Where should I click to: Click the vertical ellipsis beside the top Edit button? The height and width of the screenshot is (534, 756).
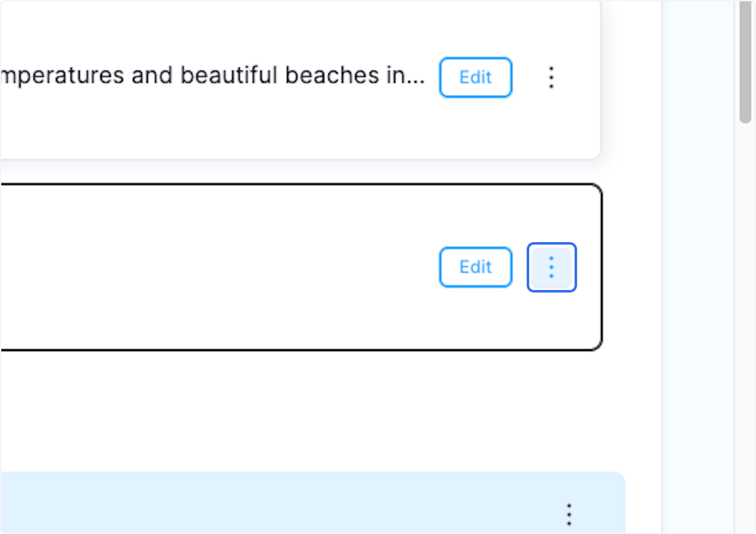tap(551, 77)
